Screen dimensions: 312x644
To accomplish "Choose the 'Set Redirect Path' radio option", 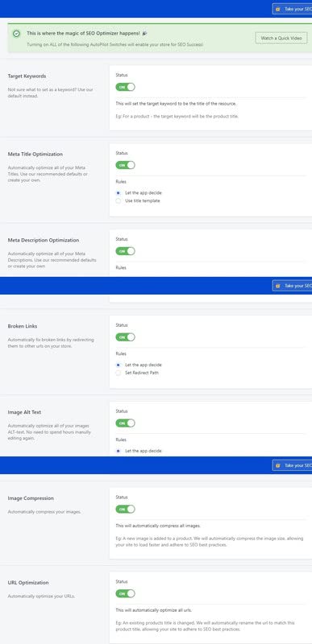I will (x=137, y=373).
